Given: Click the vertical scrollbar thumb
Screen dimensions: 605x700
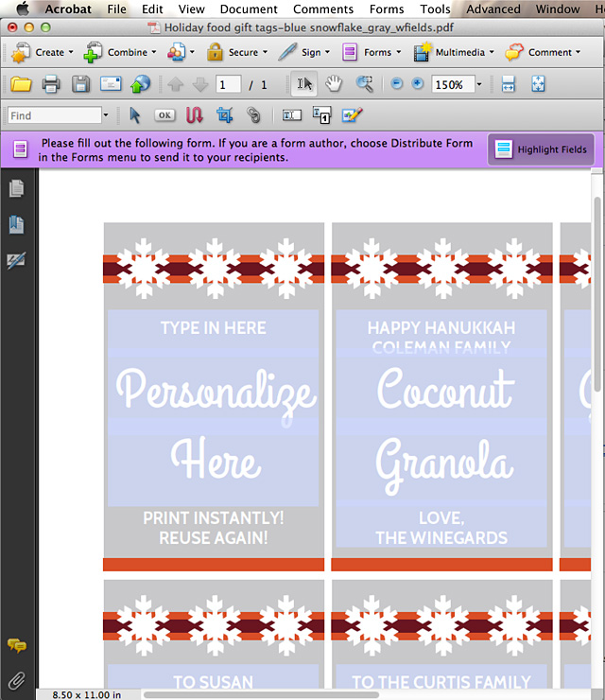Looking at the screenshot, I should (597, 294).
